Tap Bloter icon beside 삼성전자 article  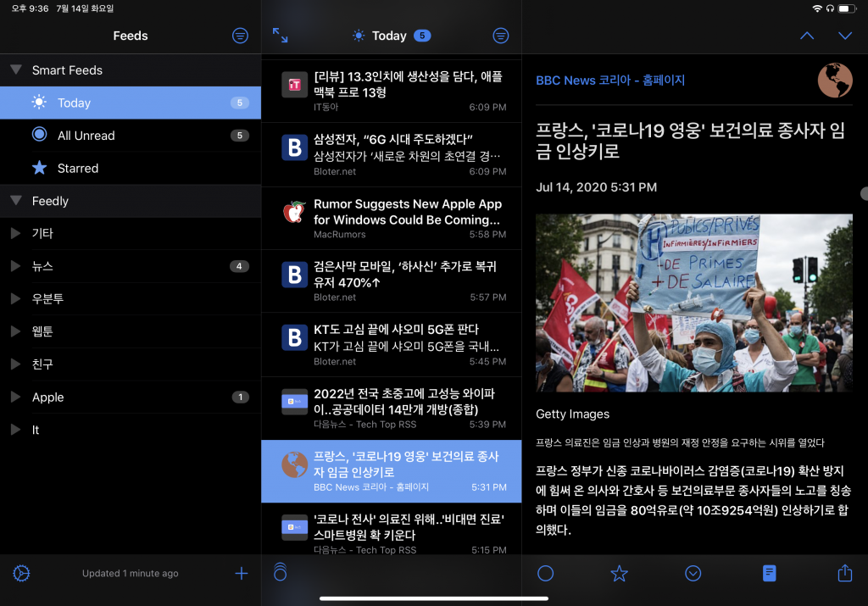(294, 147)
